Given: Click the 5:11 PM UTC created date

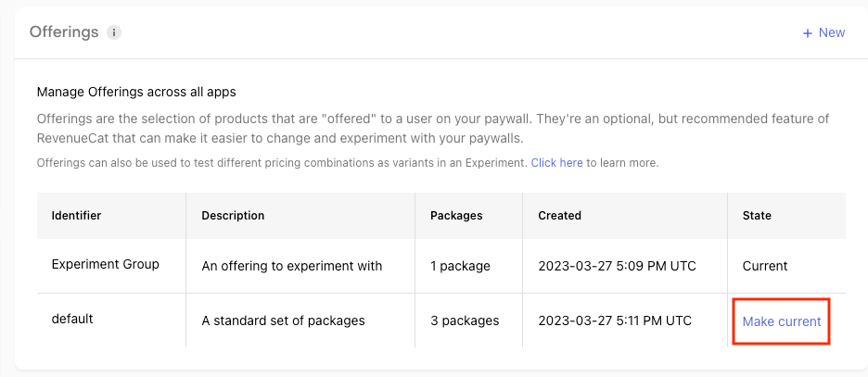Looking at the screenshot, I should [615, 320].
